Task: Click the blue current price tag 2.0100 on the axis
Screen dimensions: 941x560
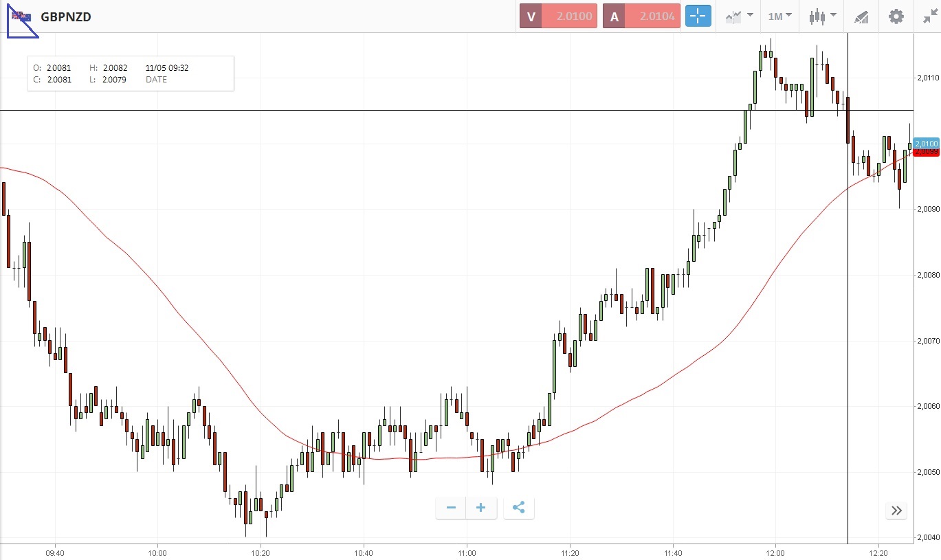Action: 927,143
